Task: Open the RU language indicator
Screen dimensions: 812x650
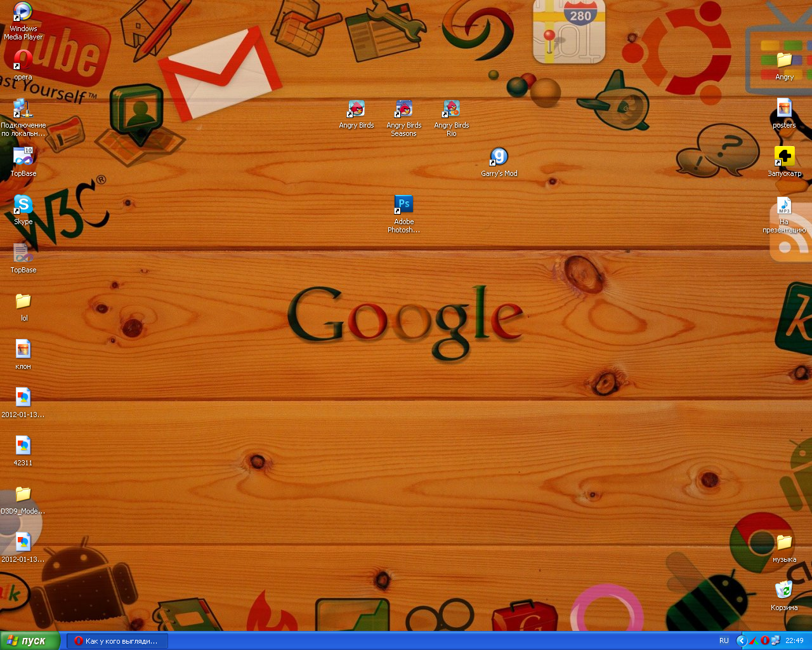Action: pyautogui.click(x=724, y=641)
